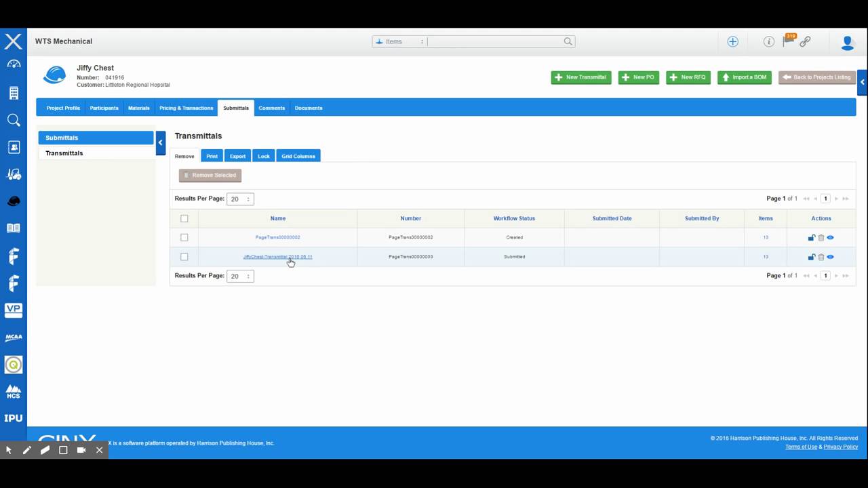Open the info icon in header
This screenshot has height=488, width=868.
click(x=768, y=41)
